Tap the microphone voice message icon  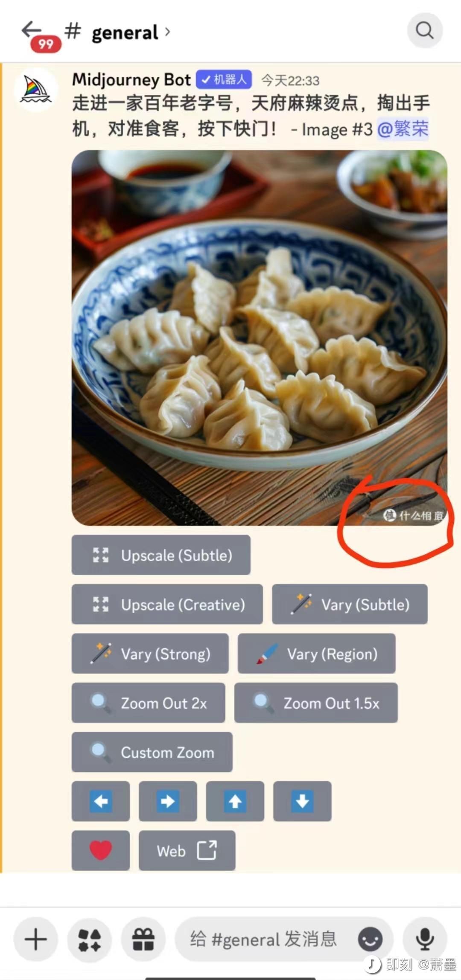[x=425, y=939]
